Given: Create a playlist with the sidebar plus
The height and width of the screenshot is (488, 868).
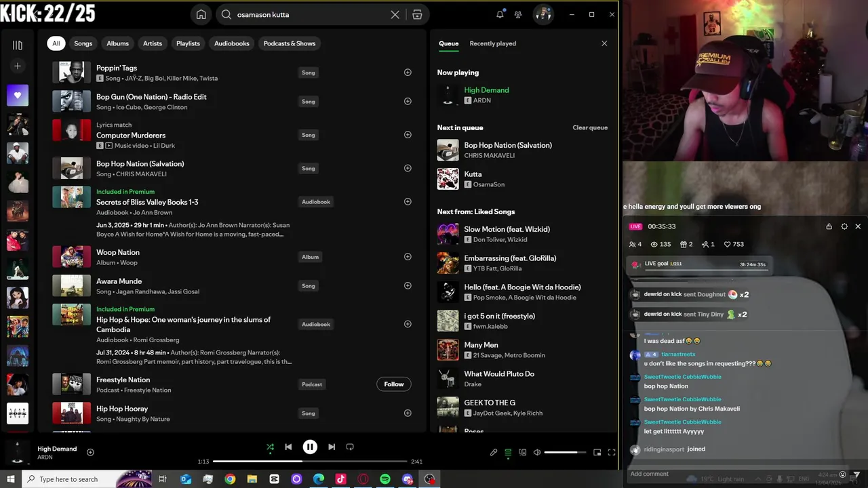Looking at the screenshot, I should pyautogui.click(x=18, y=66).
